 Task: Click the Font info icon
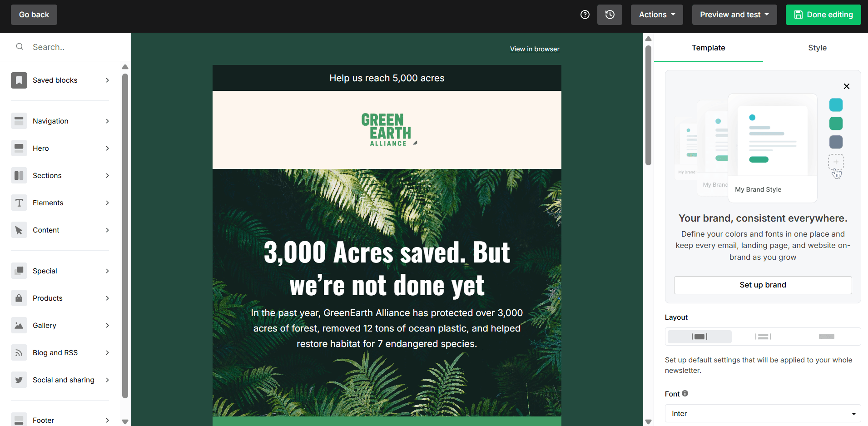[x=685, y=393]
